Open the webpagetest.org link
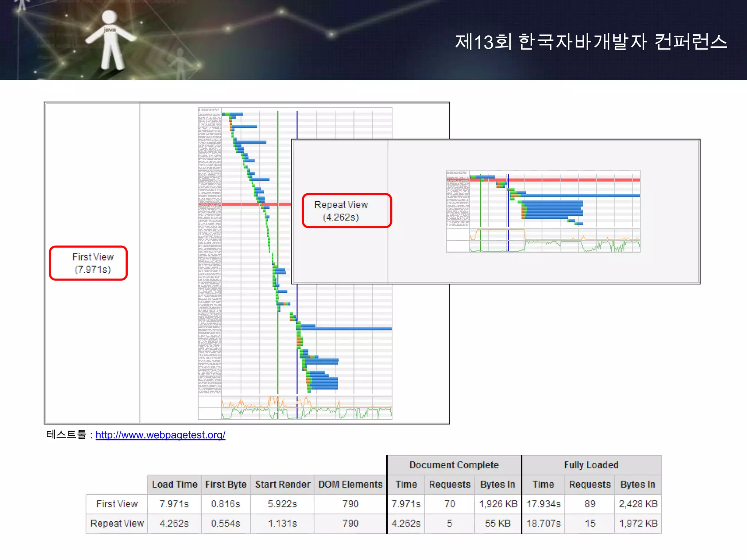Viewport: 747px width, 560px height. pos(160,435)
